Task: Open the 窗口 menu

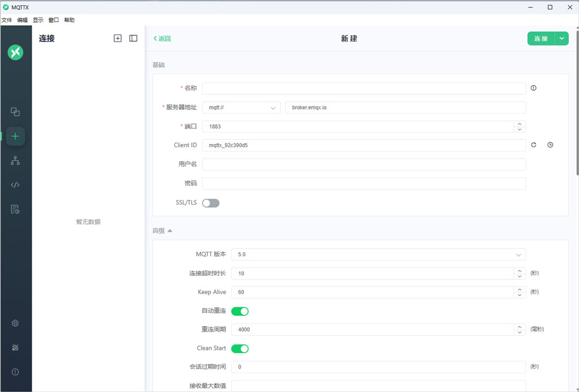Action: [54, 20]
